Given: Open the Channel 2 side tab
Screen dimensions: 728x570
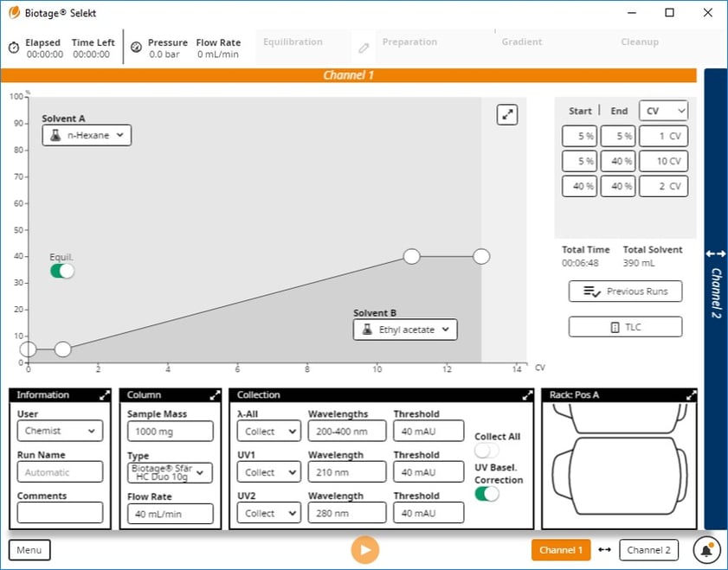Looking at the screenshot, I should click(x=716, y=299).
